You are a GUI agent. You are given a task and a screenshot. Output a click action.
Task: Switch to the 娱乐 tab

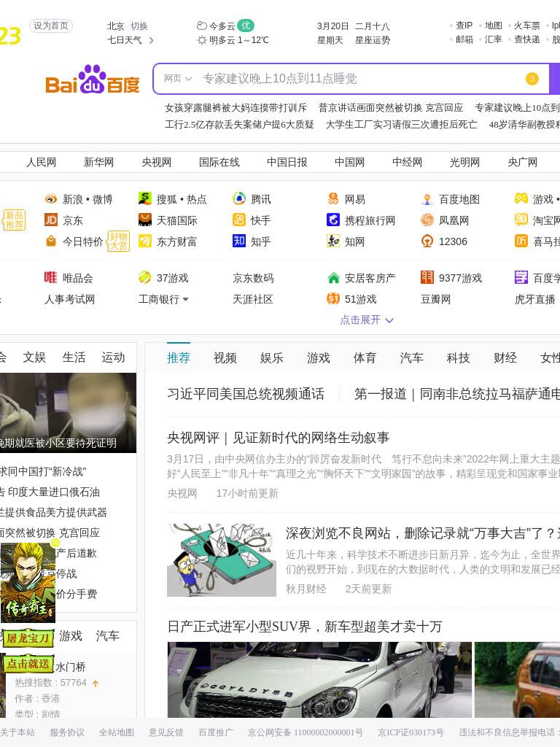[271, 357]
